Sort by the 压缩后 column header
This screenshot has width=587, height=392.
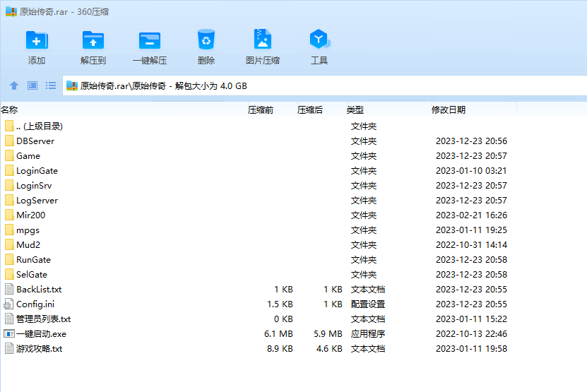coord(321,109)
